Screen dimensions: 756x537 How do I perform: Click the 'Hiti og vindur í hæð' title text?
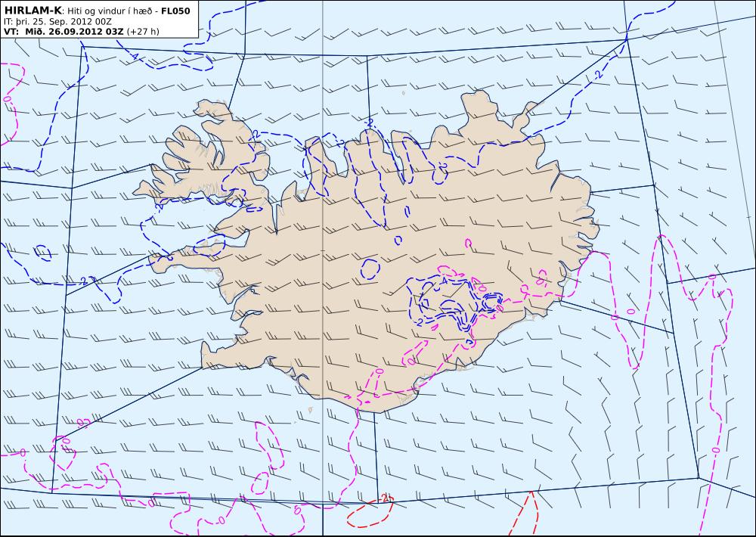tap(109, 11)
